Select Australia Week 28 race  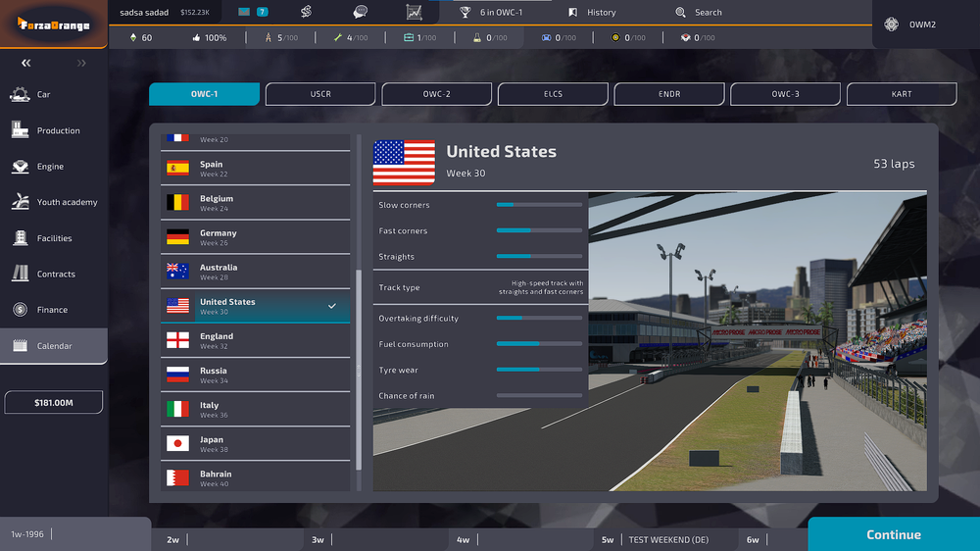pos(255,272)
